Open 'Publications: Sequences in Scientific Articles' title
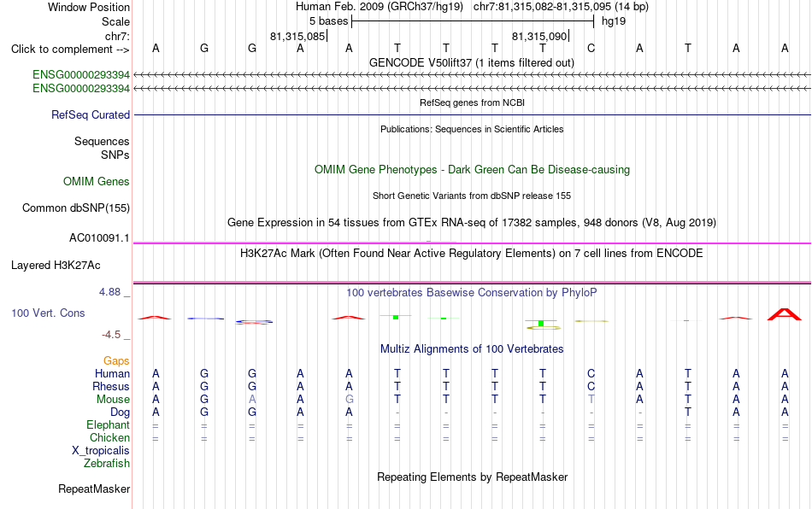The image size is (812, 509). [x=472, y=129]
